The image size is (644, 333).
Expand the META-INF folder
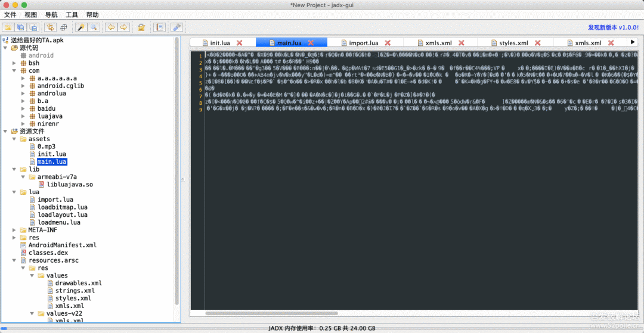click(14, 230)
